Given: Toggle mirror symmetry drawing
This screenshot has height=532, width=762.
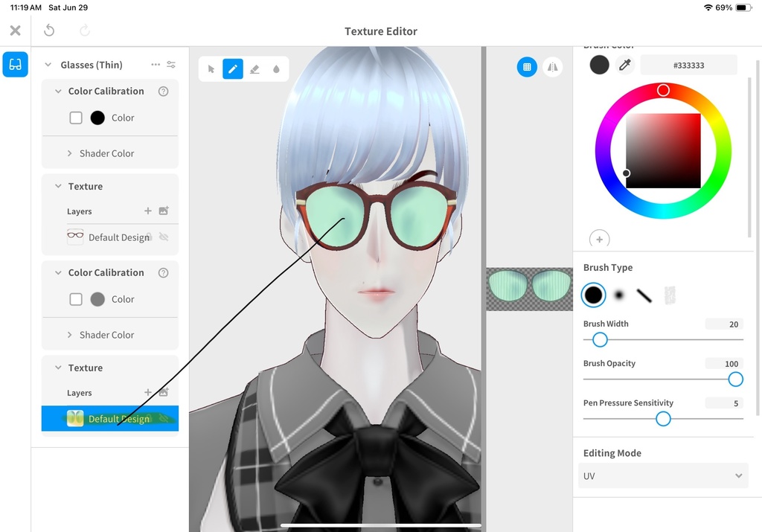Looking at the screenshot, I should click(x=553, y=67).
